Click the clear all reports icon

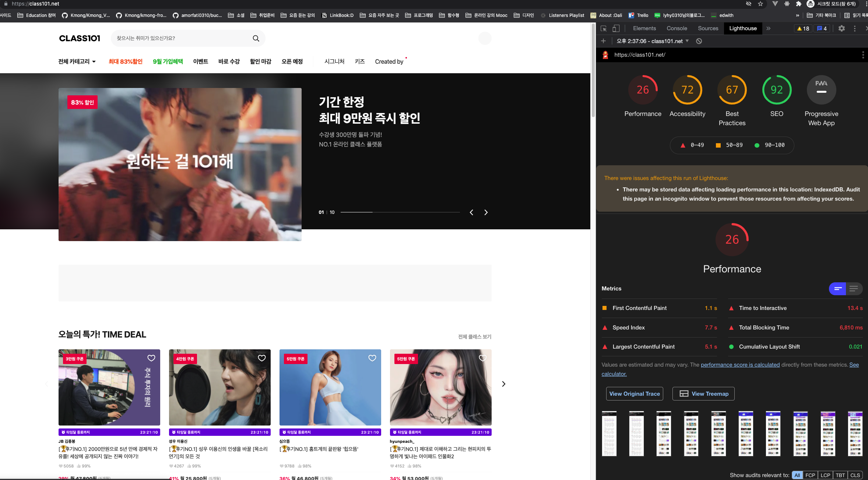(699, 41)
